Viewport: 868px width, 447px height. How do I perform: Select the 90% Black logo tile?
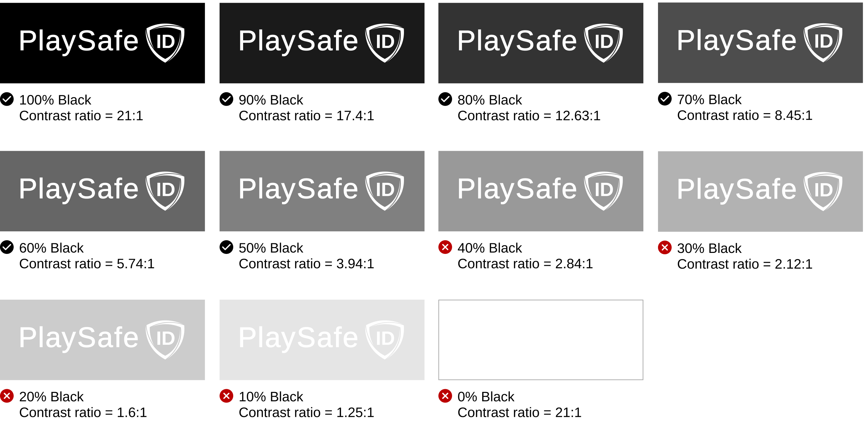pyautogui.click(x=322, y=43)
